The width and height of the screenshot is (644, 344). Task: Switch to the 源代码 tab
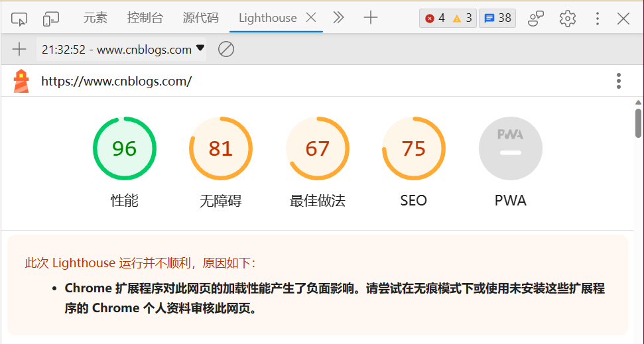click(x=200, y=18)
